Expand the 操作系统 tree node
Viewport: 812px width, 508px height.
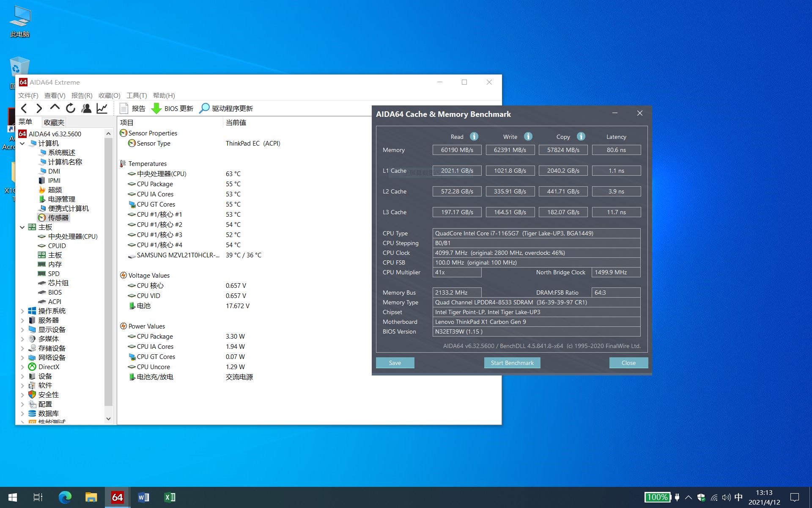coord(22,311)
